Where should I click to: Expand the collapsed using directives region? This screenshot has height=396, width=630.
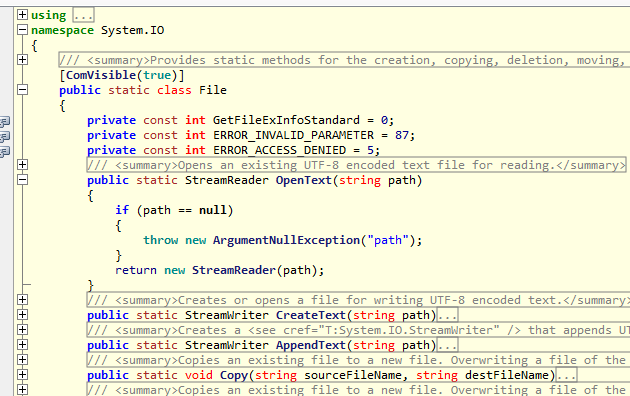[x=22, y=15]
